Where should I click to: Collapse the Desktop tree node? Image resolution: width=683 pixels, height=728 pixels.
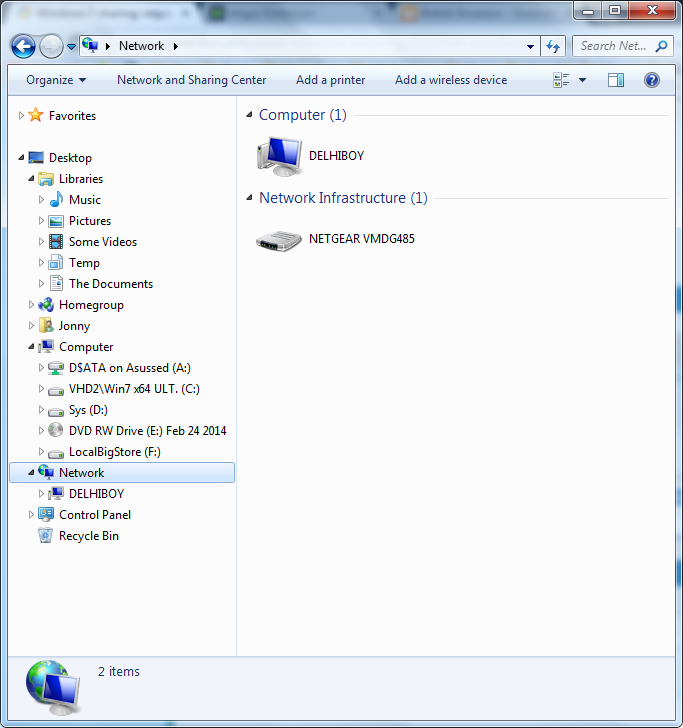(21, 158)
